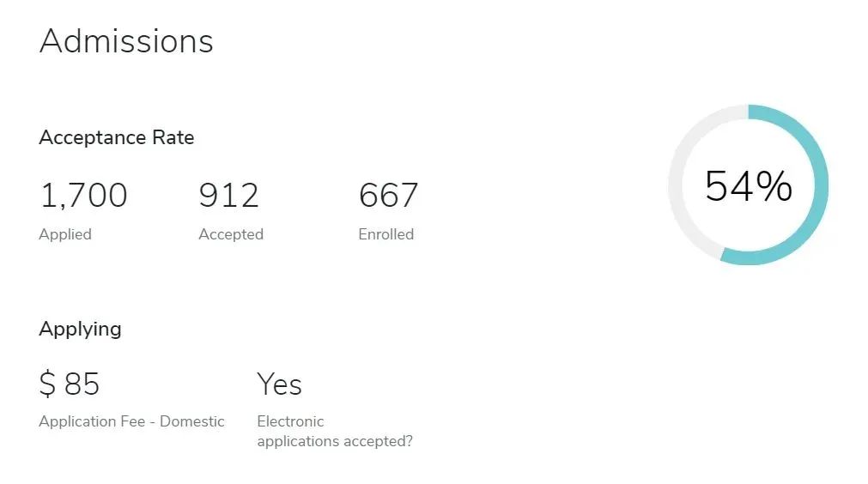The image size is (868, 484).
Task: Click the Accepted label
Action: pyautogui.click(x=231, y=234)
